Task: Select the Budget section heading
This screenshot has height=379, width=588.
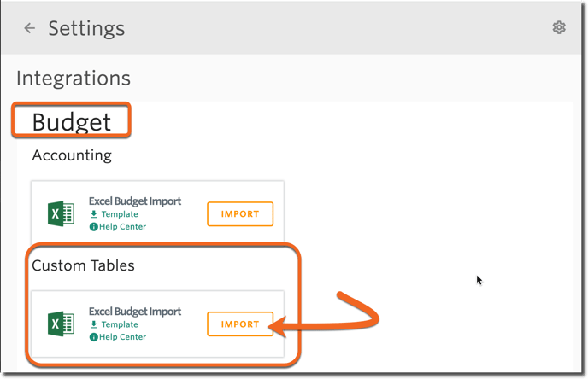Action: (71, 122)
